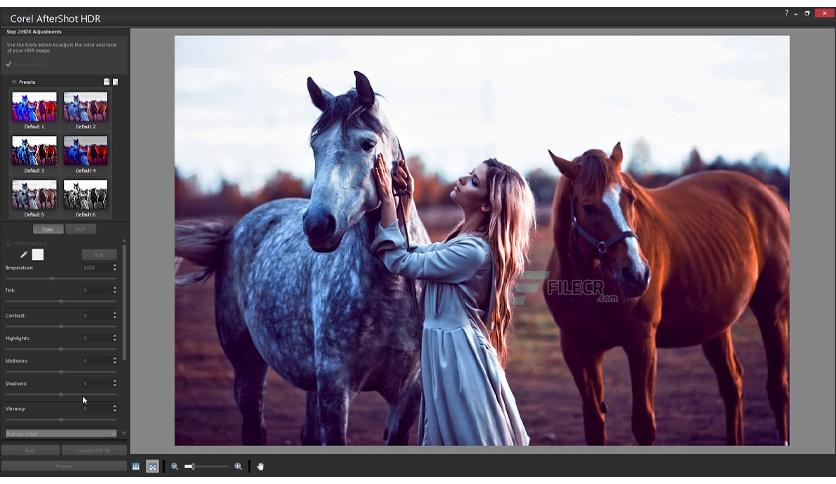Click the Contrast slider track
Screen dimensions: 836x484
pyautogui.click(x=61, y=326)
